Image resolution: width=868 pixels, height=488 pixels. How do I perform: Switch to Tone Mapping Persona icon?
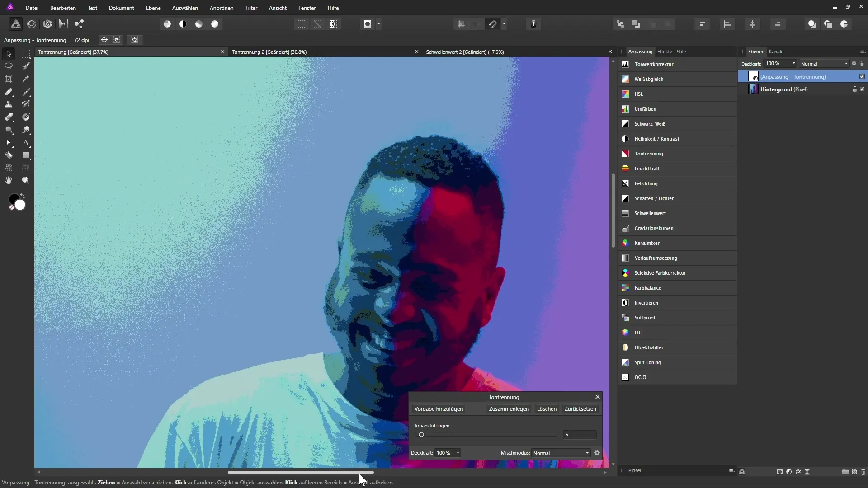tap(63, 24)
